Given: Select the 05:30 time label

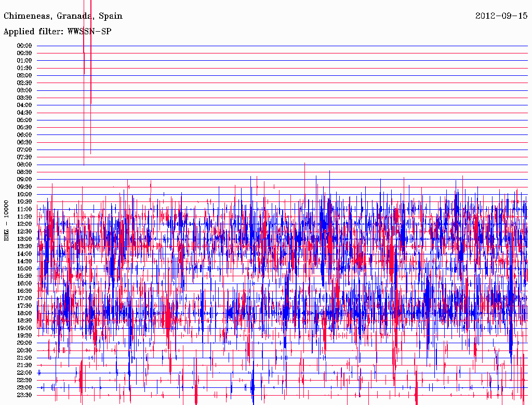Looking at the screenshot, I should [x=24, y=128].
